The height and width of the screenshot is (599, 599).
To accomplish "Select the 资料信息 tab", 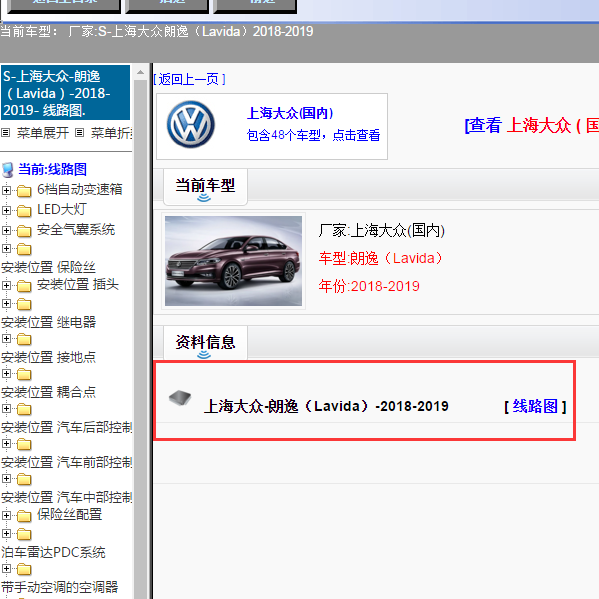I will click(x=205, y=342).
